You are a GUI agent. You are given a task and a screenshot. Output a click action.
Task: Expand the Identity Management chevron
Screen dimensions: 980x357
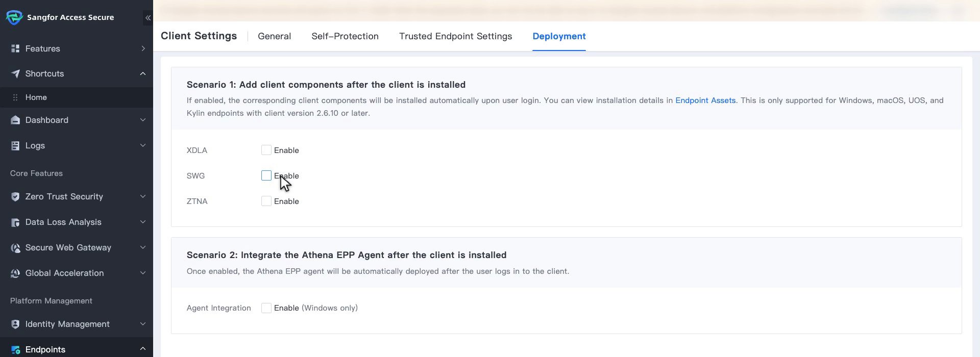tap(143, 324)
